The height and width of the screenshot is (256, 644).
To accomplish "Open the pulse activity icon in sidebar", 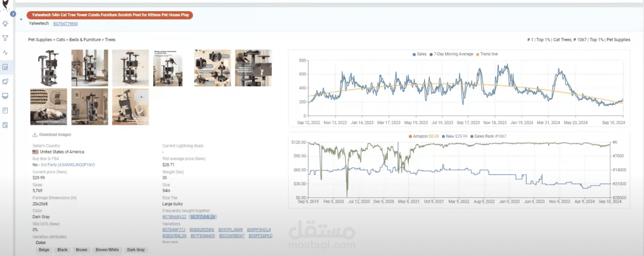I will pyautogui.click(x=5, y=53).
